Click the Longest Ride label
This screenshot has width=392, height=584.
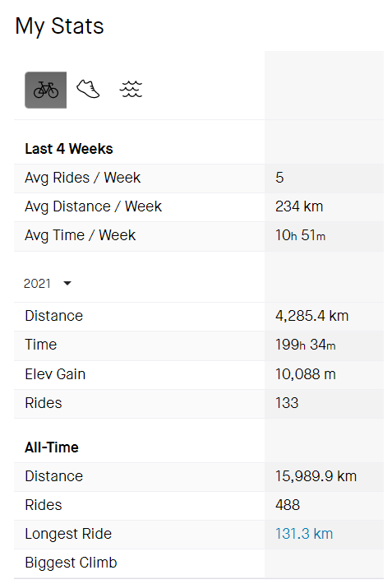(x=68, y=534)
